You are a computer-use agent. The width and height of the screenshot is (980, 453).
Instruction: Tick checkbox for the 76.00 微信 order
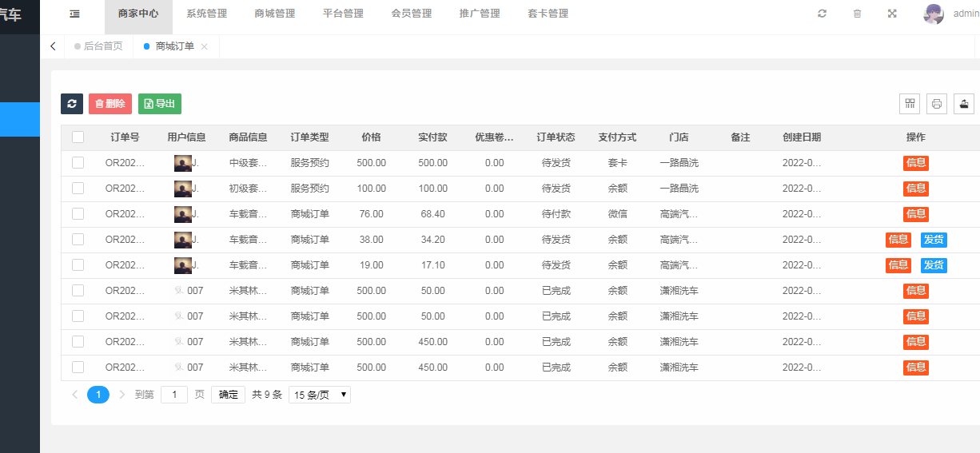click(78, 214)
